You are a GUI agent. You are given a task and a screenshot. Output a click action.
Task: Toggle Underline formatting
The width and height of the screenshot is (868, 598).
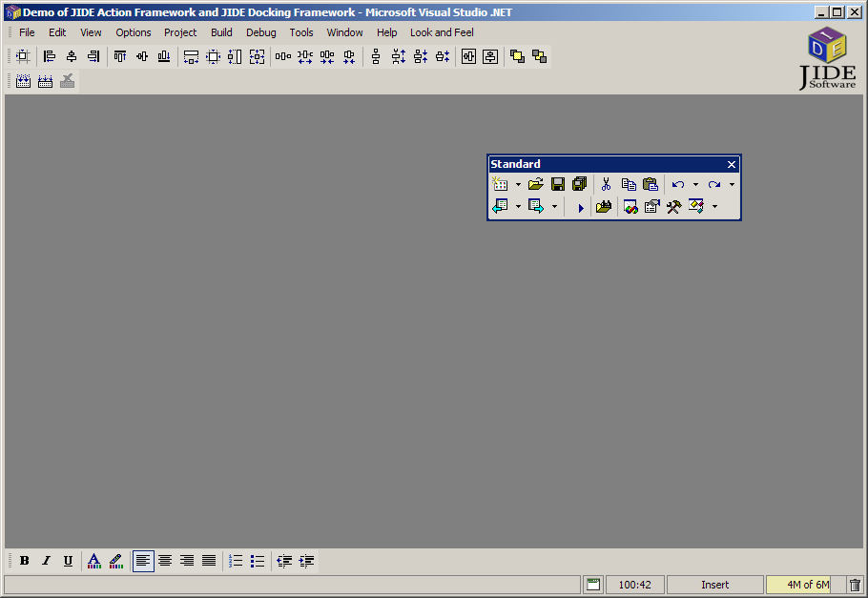(68, 561)
